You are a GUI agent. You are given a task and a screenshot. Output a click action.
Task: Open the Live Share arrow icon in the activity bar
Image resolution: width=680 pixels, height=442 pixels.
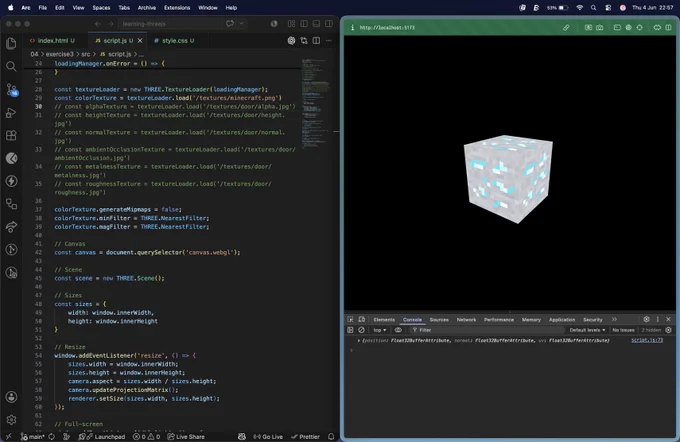(x=11, y=226)
